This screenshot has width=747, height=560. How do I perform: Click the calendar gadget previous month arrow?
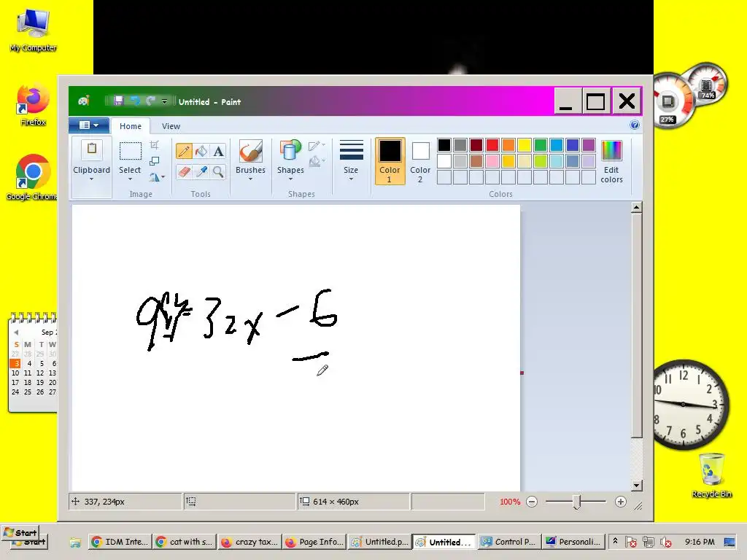pos(16,332)
